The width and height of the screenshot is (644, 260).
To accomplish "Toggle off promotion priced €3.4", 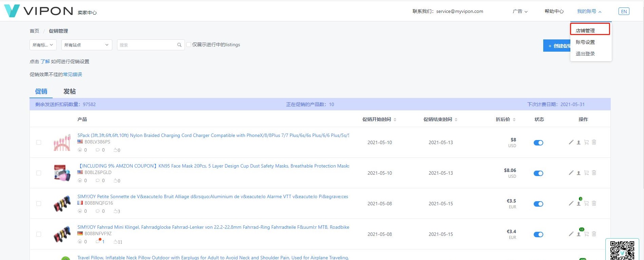I will click(538, 235).
